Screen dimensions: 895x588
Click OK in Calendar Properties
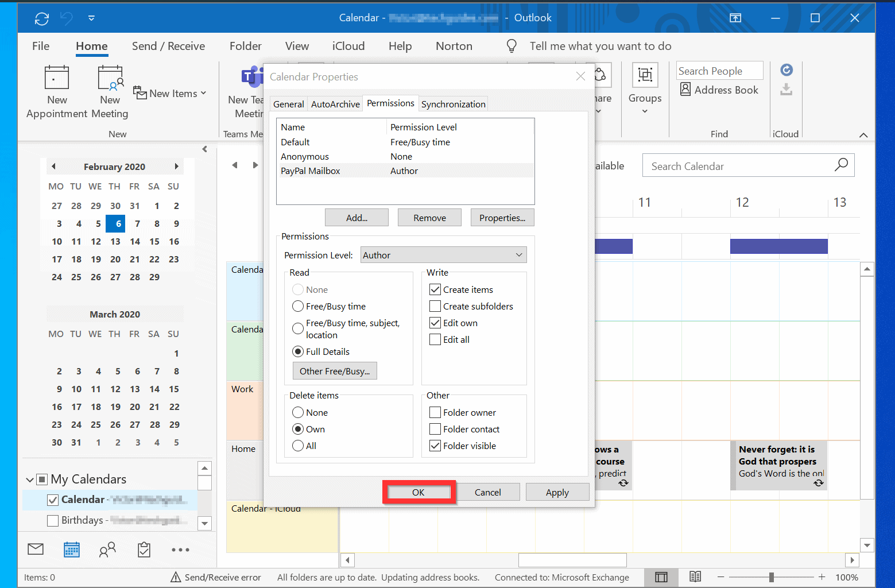419,492
